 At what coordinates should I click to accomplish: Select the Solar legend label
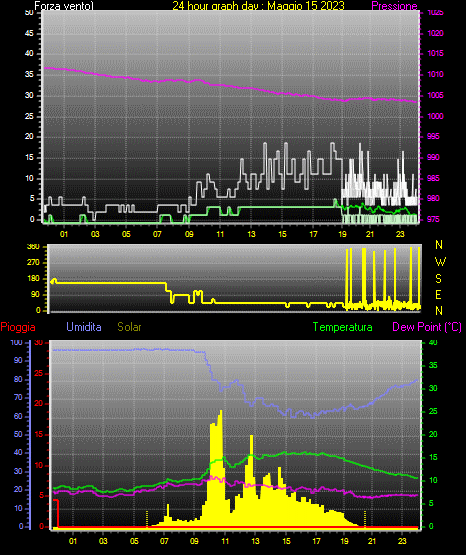click(x=130, y=327)
